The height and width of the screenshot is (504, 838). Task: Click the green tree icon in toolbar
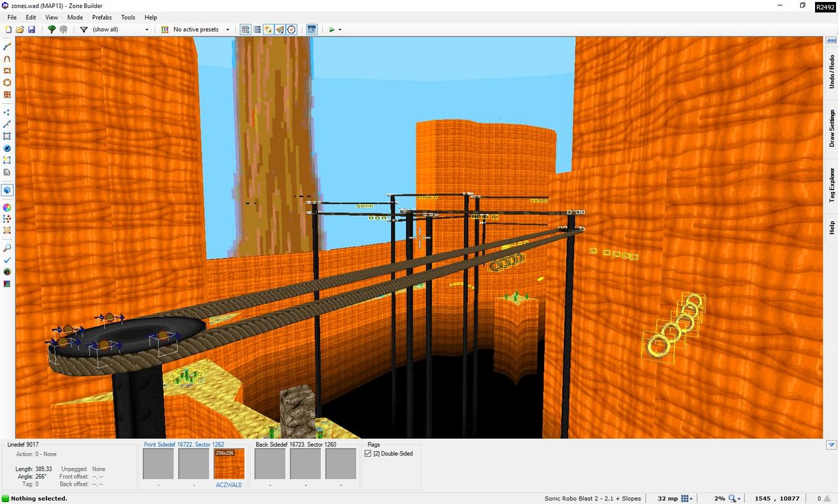[x=52, y=29]
